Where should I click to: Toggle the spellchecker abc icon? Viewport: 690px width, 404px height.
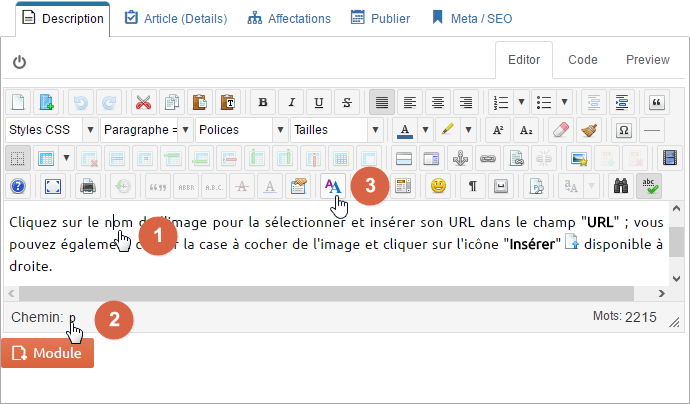point(649,186)
